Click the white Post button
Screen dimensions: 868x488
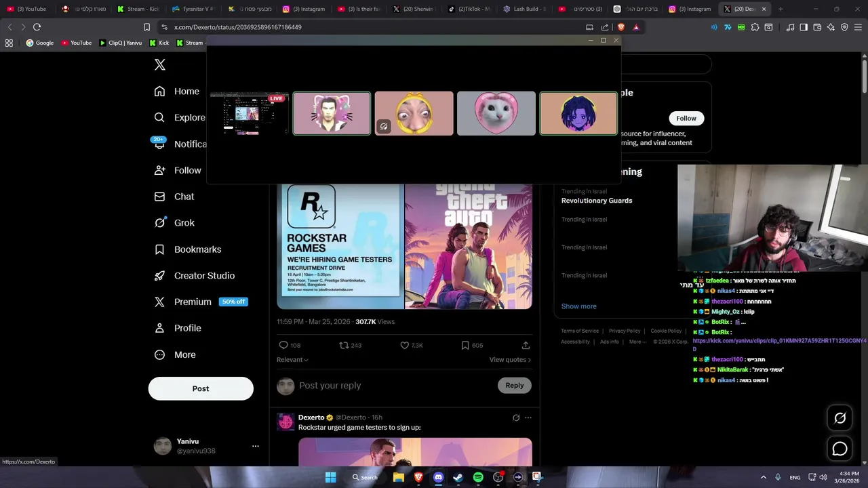pyautogui.click(x=201, y=388)
